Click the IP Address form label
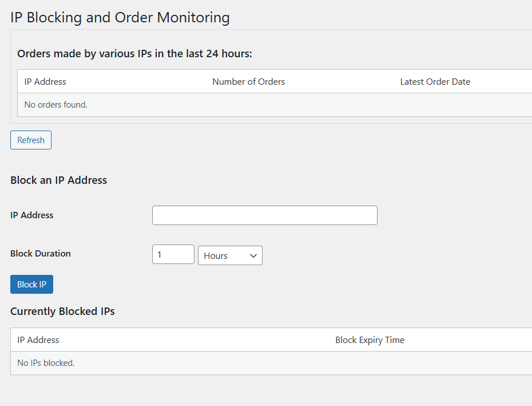This screenshot has width=532, height=406. tap(32, 215)
